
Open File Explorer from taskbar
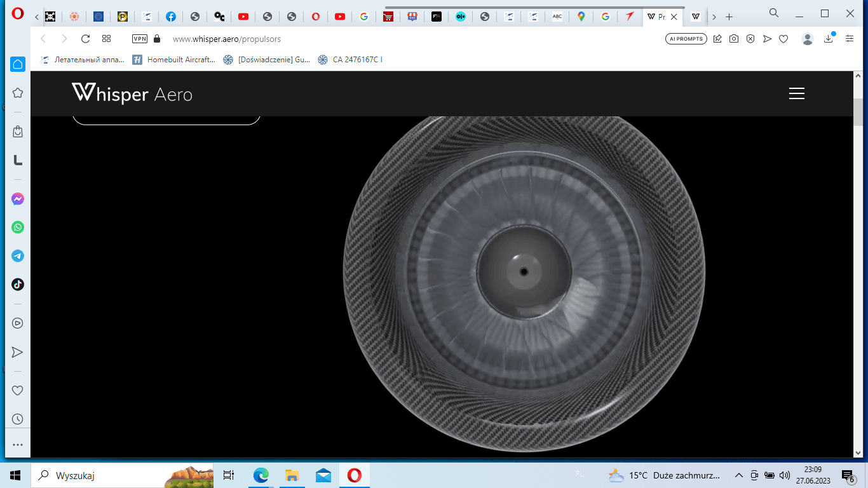(292, 475)
